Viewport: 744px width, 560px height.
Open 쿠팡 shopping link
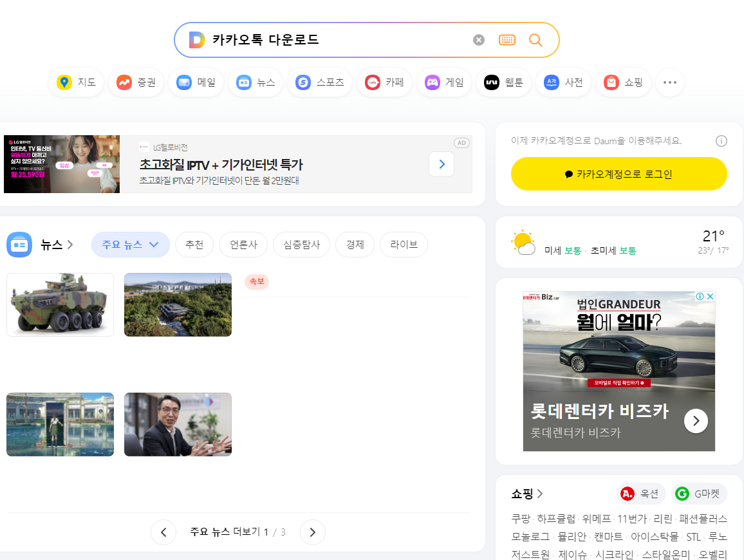521,519
